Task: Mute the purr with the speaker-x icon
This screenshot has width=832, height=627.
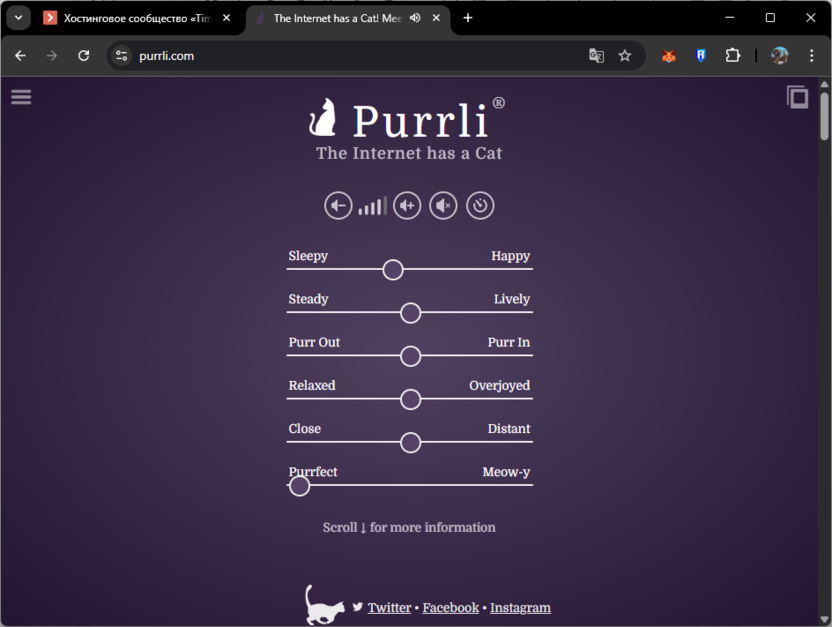Action: tap(443, 205)
